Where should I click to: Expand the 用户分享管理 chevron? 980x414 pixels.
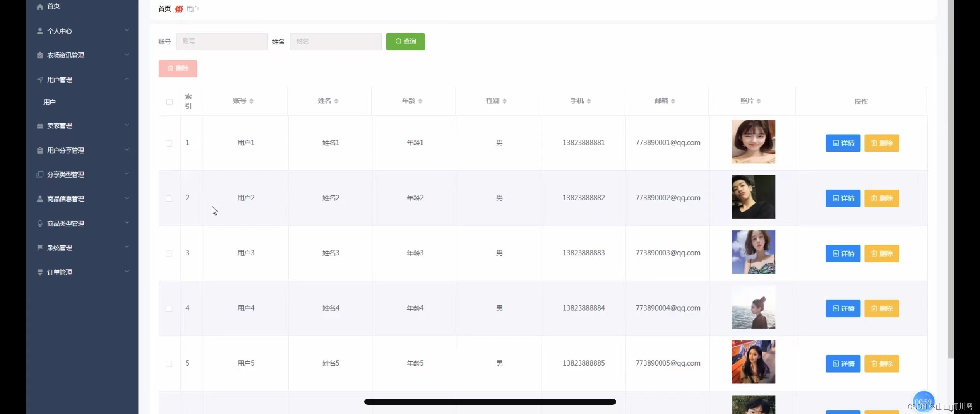127,149
